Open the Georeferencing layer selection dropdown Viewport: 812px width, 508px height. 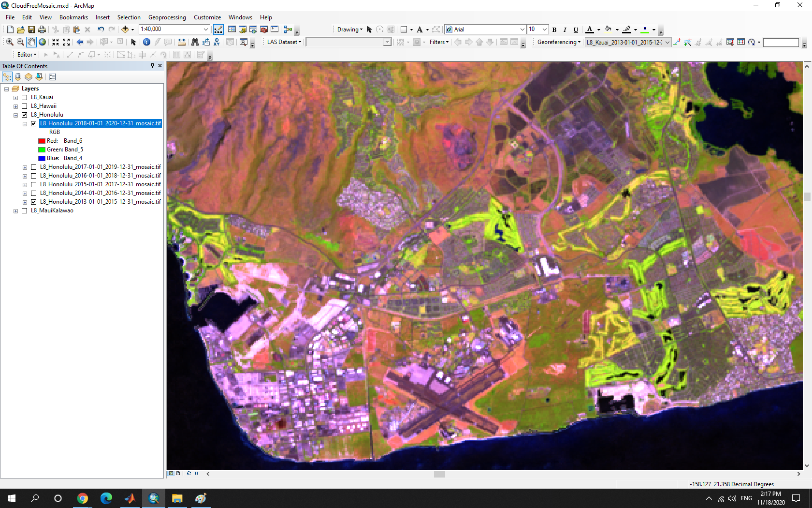667,42
